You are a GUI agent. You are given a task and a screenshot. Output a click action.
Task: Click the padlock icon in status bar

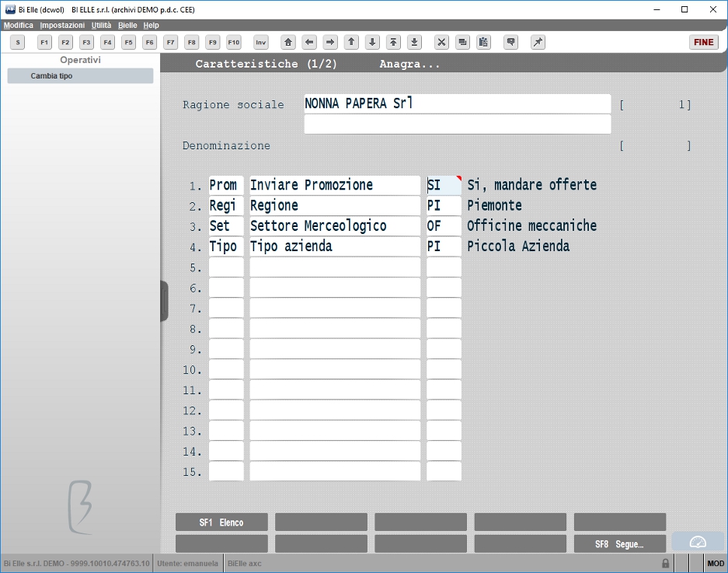pyautogui.click(x=665, y=563)
